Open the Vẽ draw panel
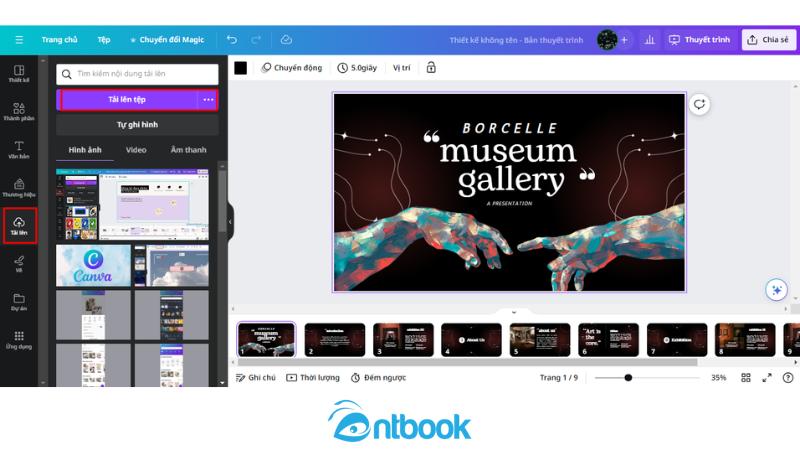 pos(19,264)
